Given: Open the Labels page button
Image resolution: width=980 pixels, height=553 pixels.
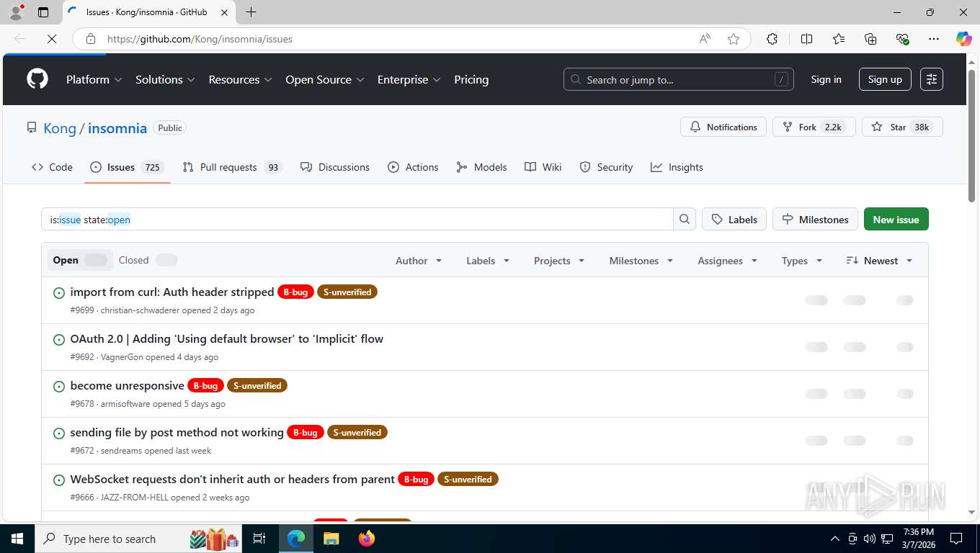Looking at the screenshot, I should pyautogui.click(x=734, y=220).
